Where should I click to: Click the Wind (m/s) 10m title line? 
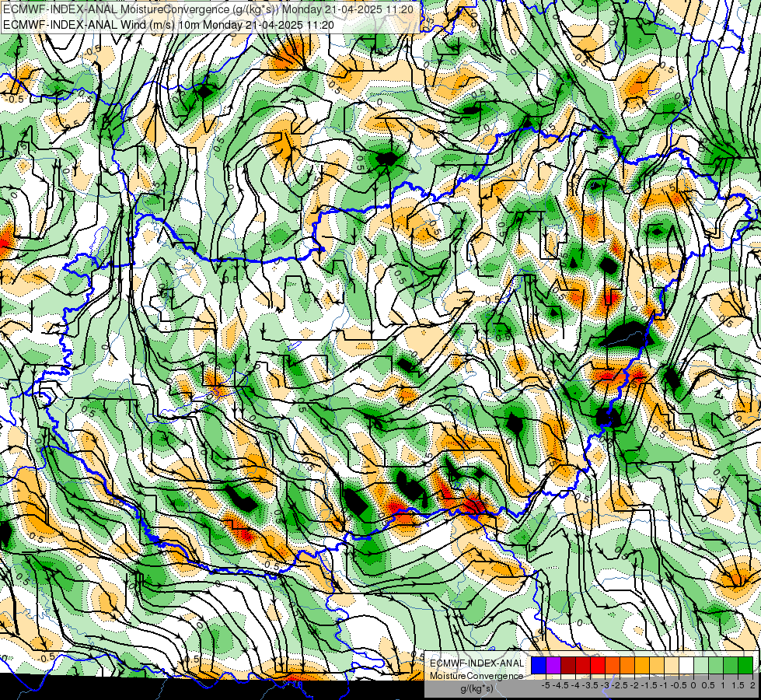(x=169, y=24)
